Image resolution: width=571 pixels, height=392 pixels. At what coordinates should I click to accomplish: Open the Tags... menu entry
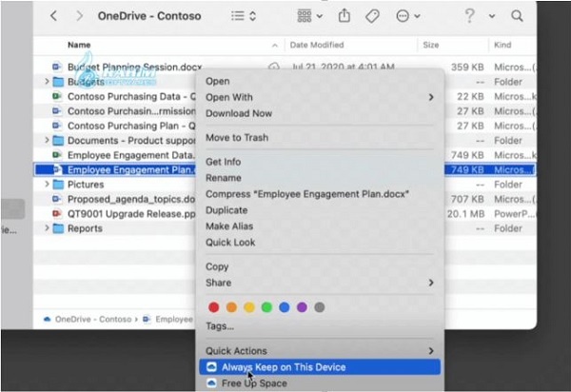point(320,326)
